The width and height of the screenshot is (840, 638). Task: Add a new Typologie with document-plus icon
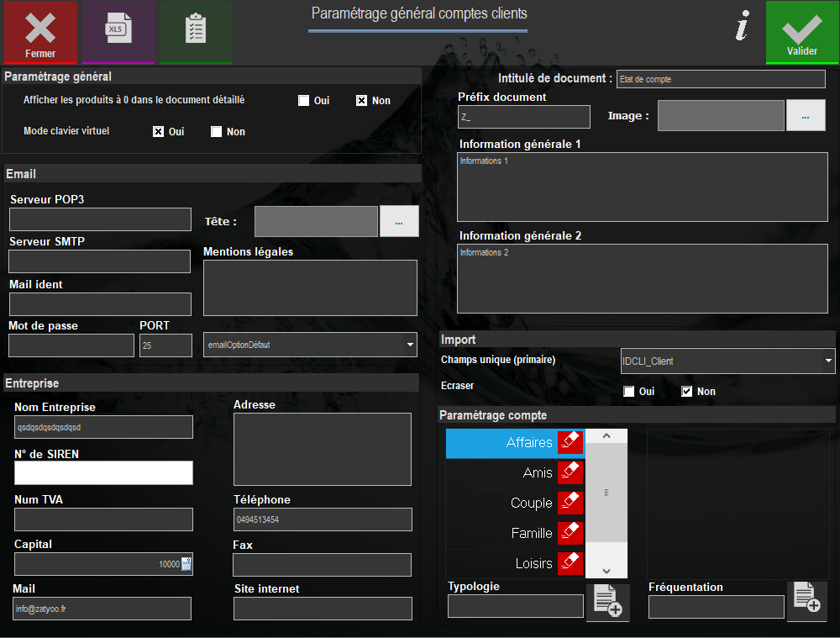pos(607,602)
